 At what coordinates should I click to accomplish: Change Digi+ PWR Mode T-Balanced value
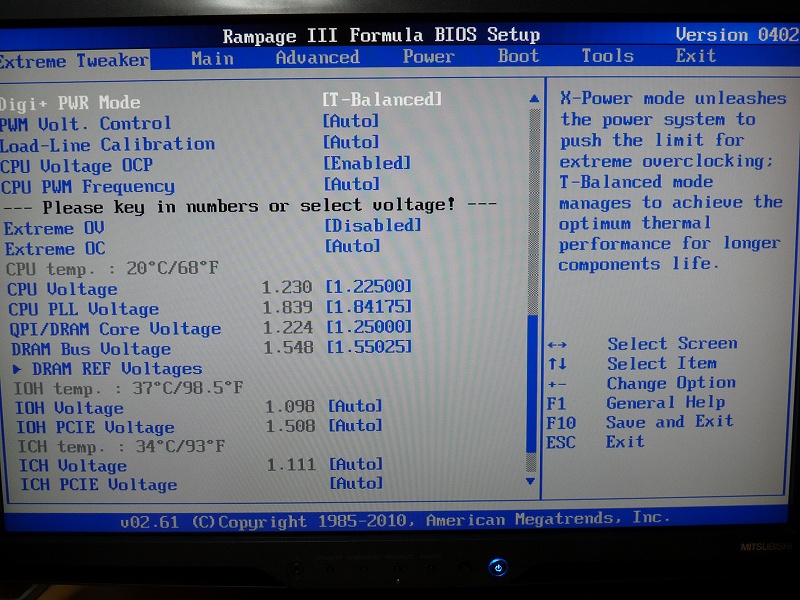point(382,99)
